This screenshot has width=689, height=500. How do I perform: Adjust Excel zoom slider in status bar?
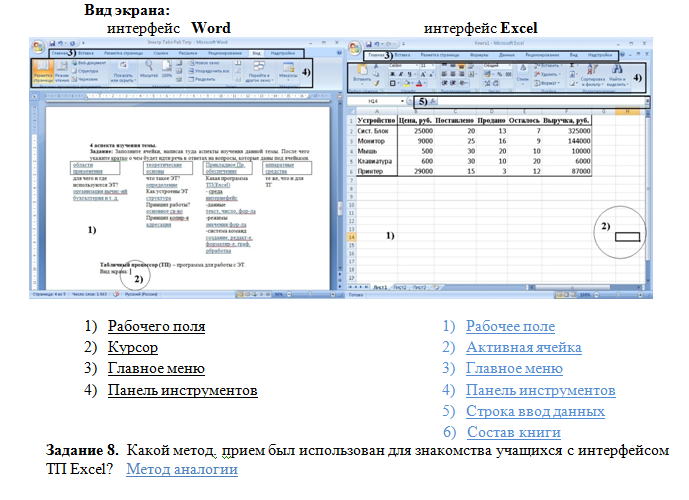point(618,295)
